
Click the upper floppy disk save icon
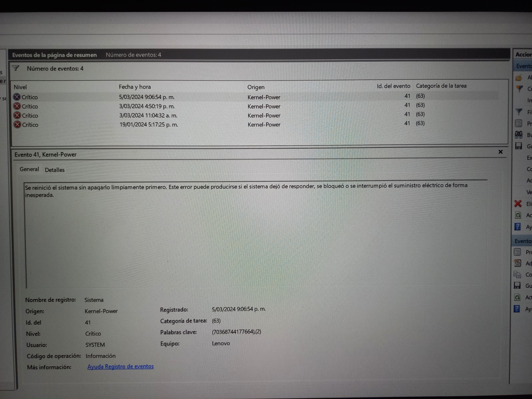[519, 146]
